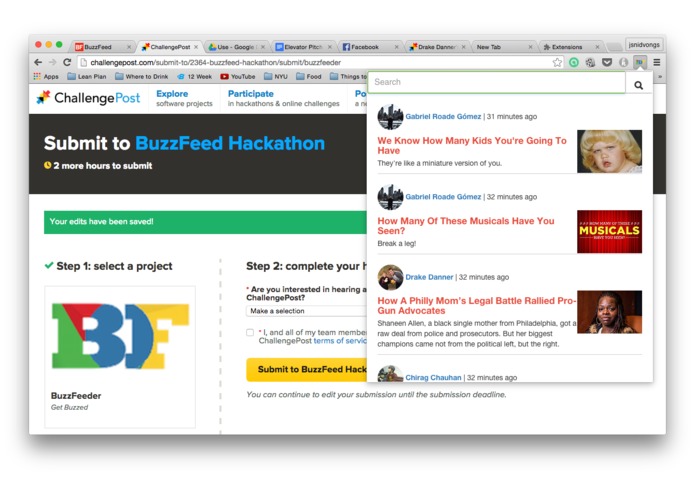This screenshot has width=695, height=494.
Task: Click the ChallengePost logo
Action: [88, 97]
